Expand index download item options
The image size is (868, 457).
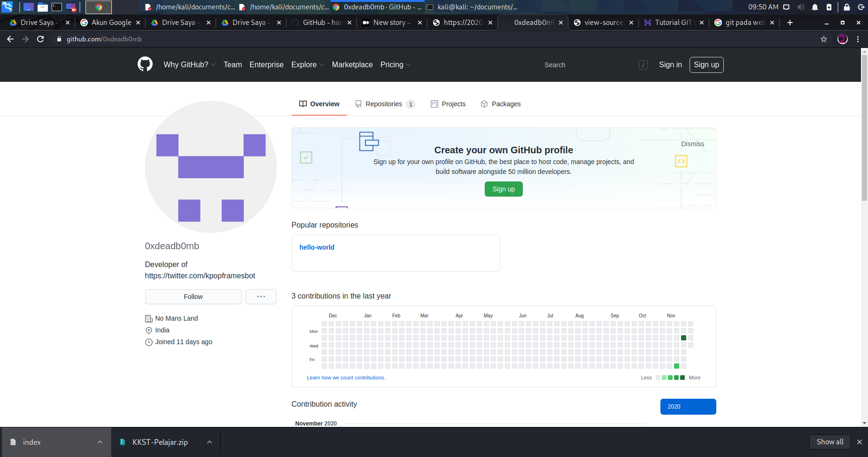[100, 442]
